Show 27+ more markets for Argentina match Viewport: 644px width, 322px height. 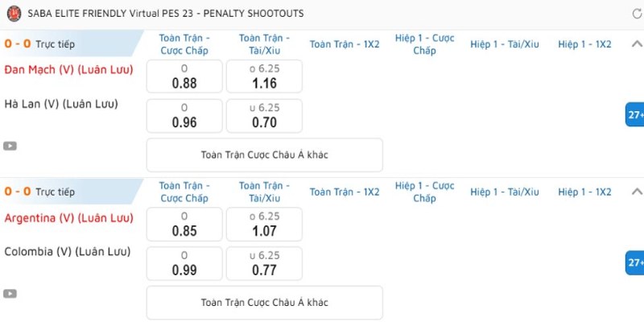(x=635, y=262)
